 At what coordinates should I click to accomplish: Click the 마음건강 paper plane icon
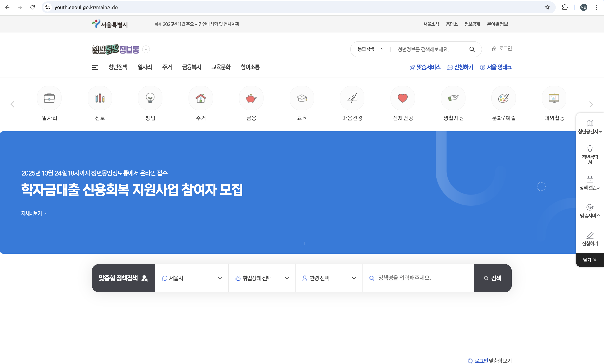point(352,98)
